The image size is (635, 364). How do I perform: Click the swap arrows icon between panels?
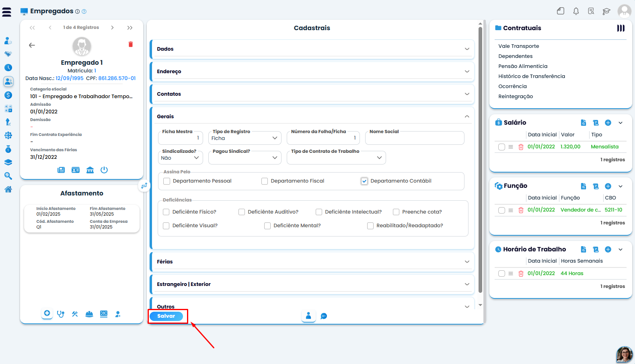(144, 186)
